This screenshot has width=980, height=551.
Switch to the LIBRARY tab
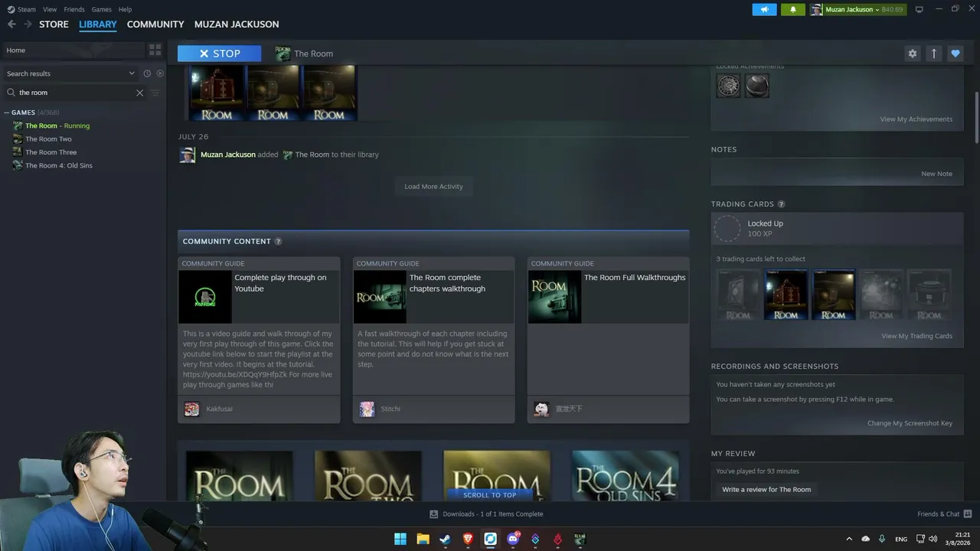coord(98,24)
